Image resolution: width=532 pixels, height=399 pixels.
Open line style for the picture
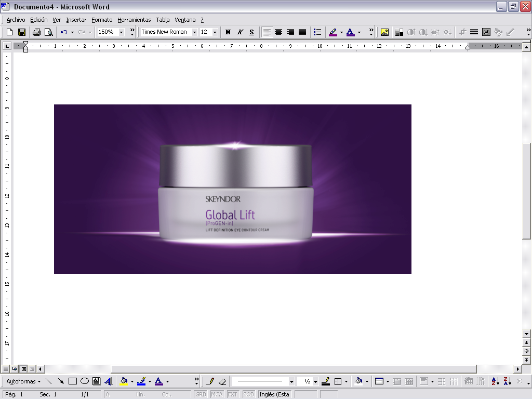474,32
